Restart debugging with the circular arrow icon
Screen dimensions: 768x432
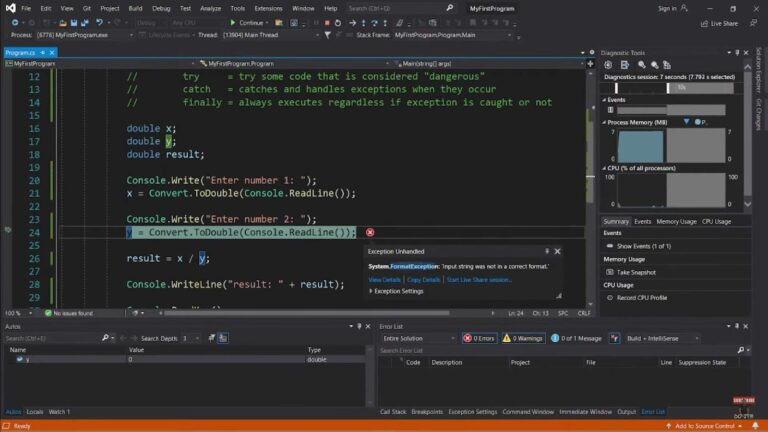pos(338,23)
